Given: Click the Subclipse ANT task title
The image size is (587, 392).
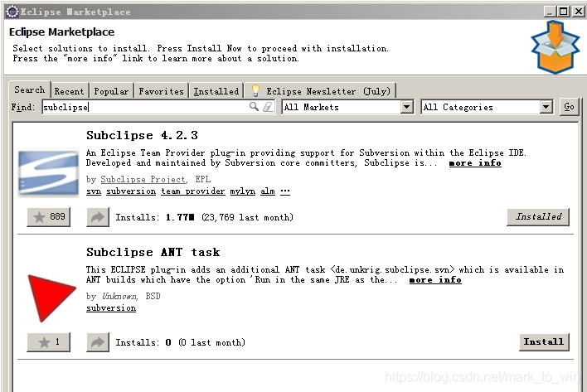Looking at the screenshot, I should 153,252.
